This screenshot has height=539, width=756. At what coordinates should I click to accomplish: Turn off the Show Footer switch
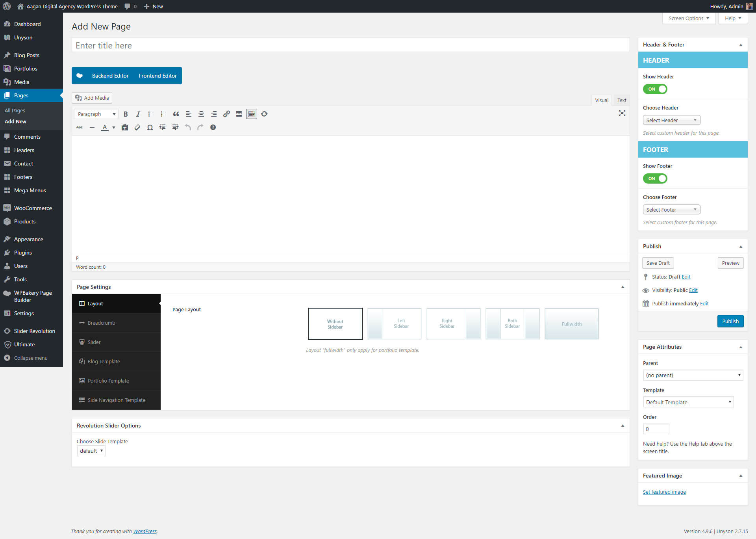click(x=655, y=178)
